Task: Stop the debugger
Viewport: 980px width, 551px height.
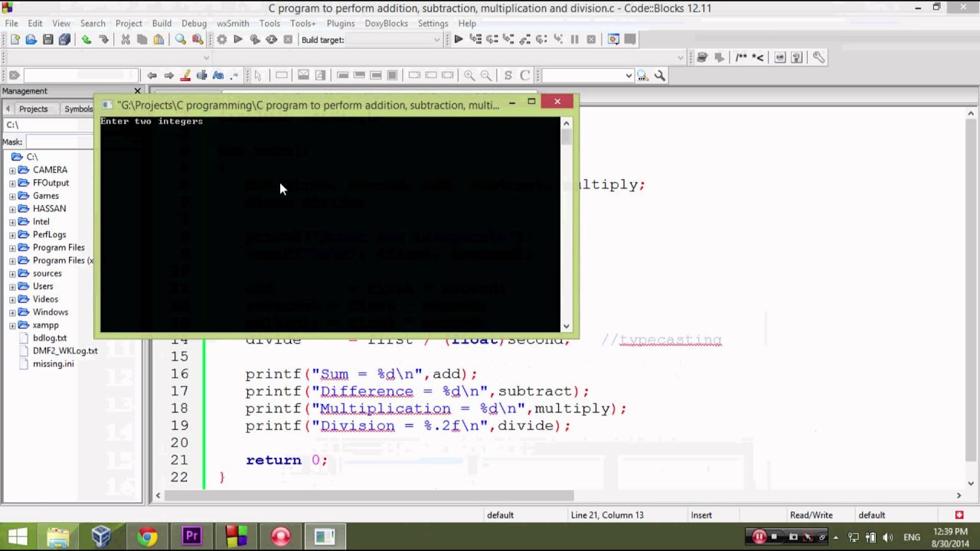Action: (x=591, y=40)
